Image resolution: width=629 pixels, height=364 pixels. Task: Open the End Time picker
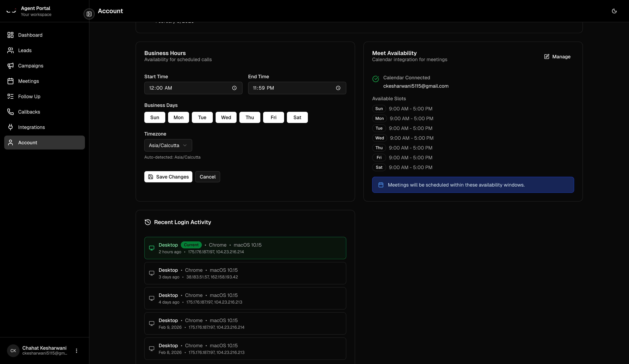(x=338, y=88)
